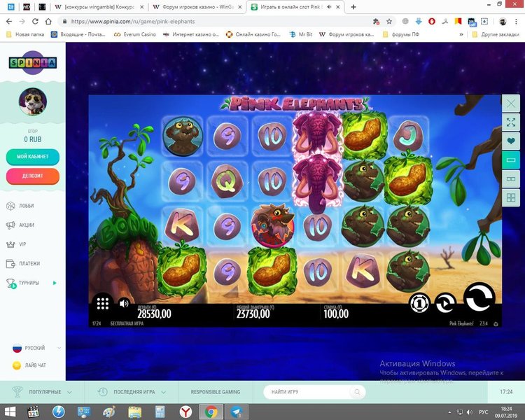Open the autoplay spin control

click(445, 303)
